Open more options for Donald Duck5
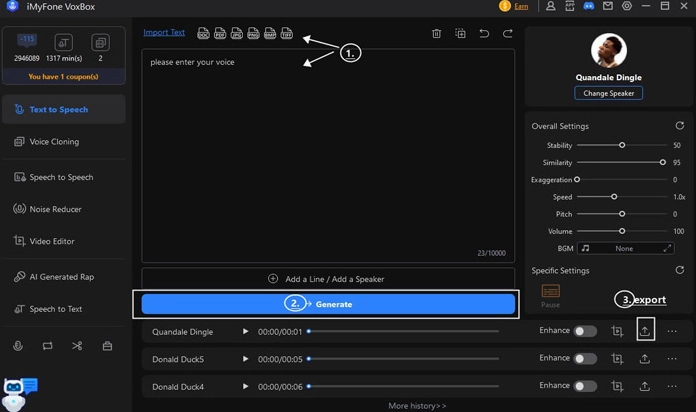The width and height of the screenshot is (696, 412). (672, 359)
